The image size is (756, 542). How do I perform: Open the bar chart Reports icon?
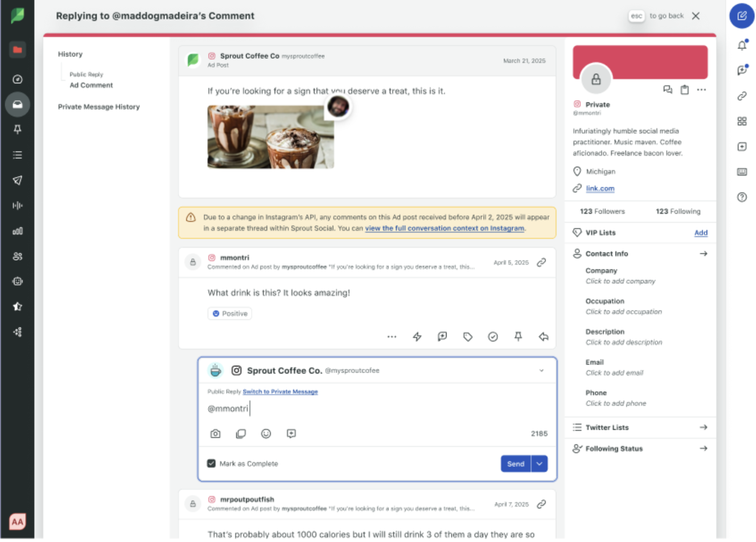[x=17, y=231]
